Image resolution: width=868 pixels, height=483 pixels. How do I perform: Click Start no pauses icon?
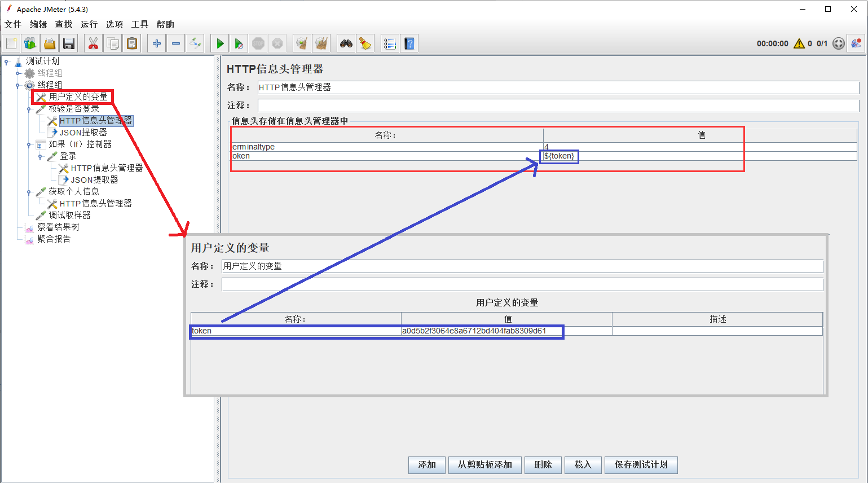pos(239,43)
